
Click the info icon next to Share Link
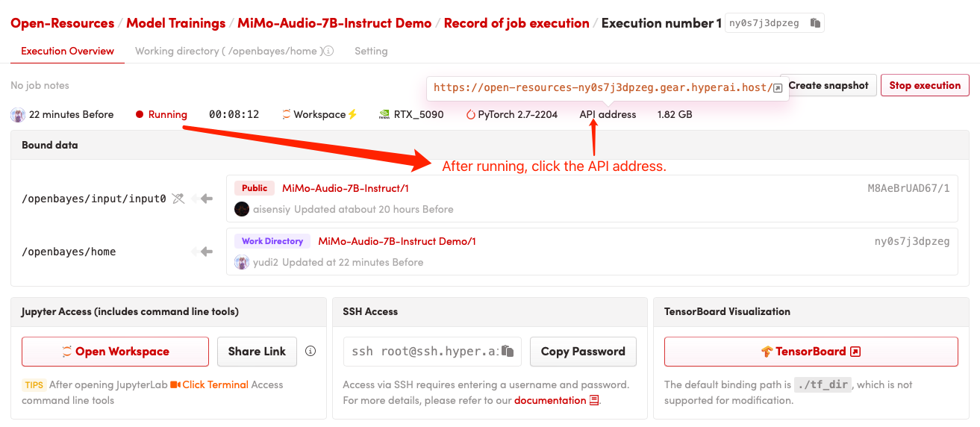pos(311,351)
